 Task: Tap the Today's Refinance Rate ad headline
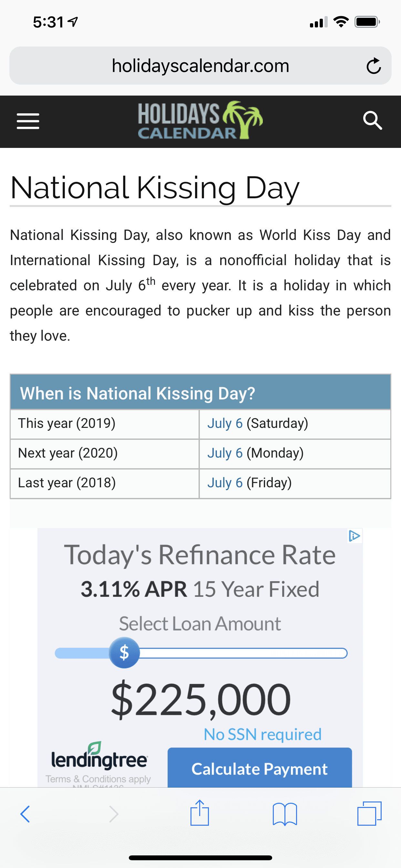(x=200, y=555)
